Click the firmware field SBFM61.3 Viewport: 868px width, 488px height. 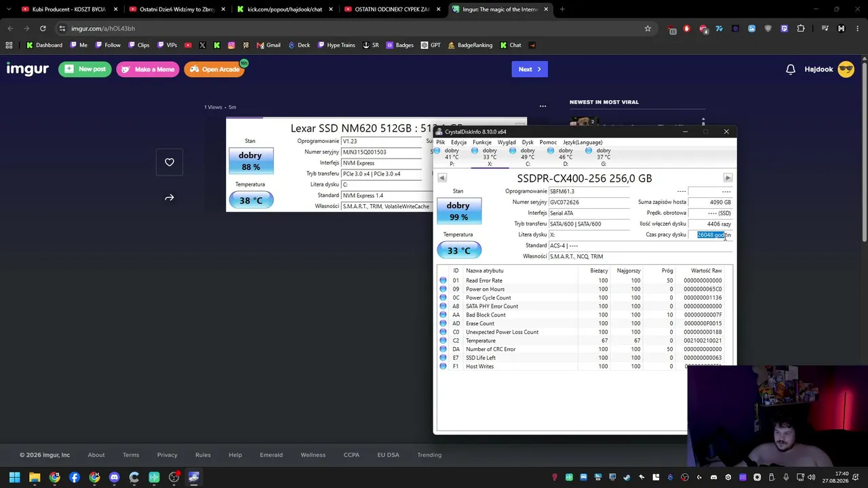coord(589,191)
